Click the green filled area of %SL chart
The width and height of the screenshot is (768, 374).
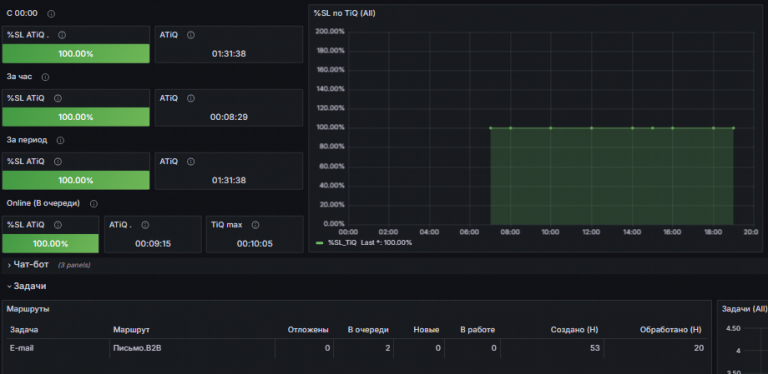612,176
